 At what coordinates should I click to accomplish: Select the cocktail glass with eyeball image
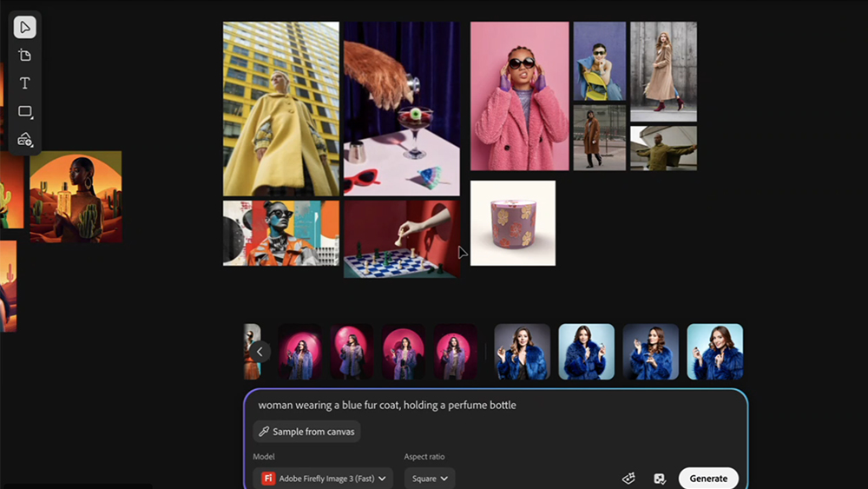[x=402, y=109]
